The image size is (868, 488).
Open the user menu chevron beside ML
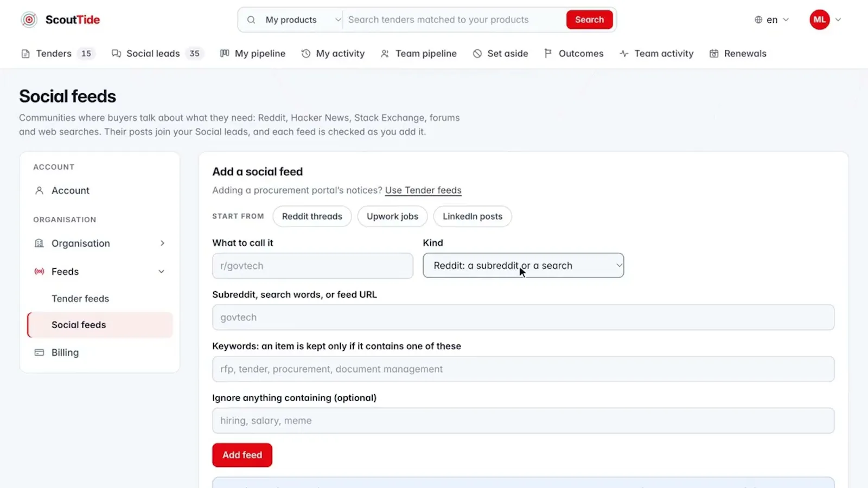[x=838, y=20]
